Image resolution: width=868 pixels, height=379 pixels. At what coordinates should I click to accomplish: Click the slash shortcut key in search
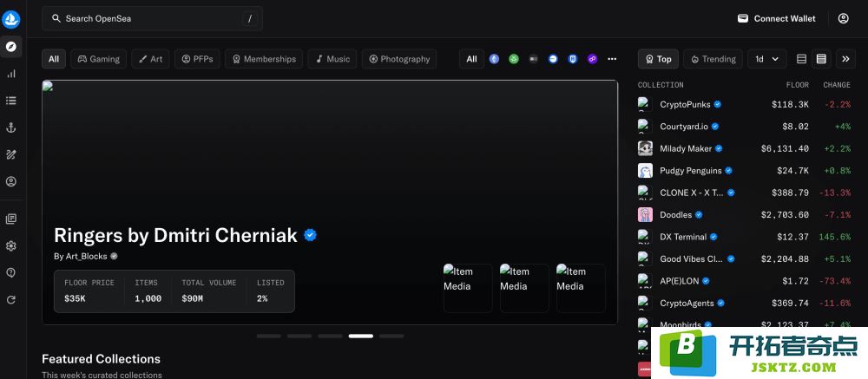pos(250,19)
